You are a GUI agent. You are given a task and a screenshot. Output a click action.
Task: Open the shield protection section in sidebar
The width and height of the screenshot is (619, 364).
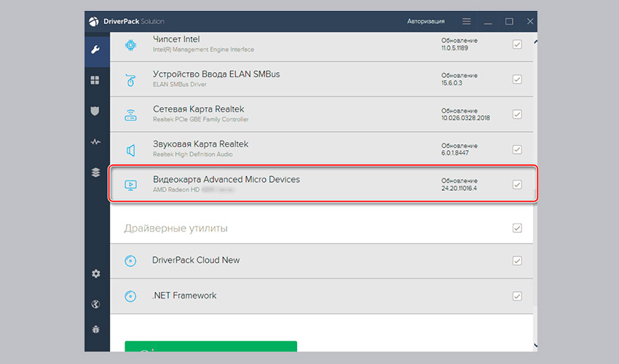coord(95,111)
